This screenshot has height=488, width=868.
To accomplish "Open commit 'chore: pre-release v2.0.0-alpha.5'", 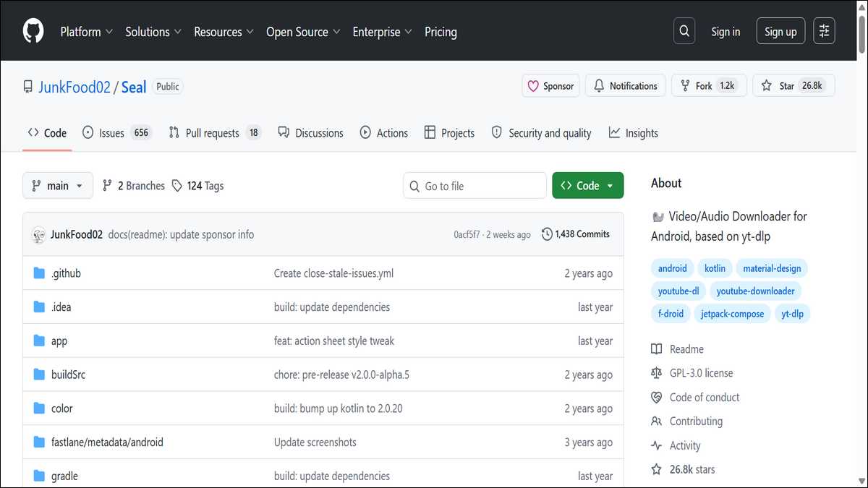I will [341, 374].
